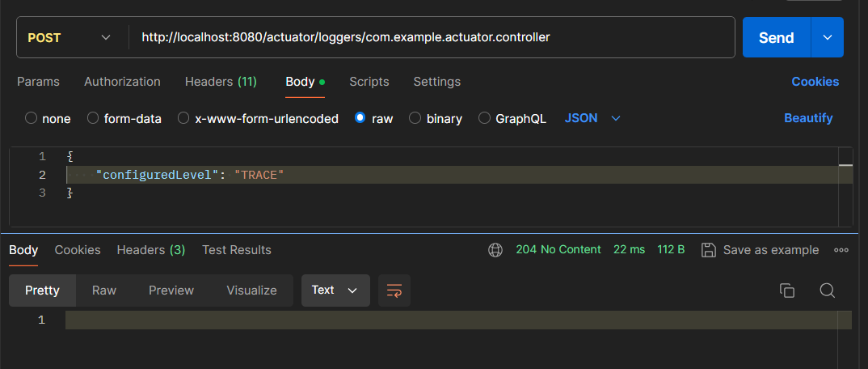Click Save as example
This screenshot has height=369, width=868.
point(770,250)
